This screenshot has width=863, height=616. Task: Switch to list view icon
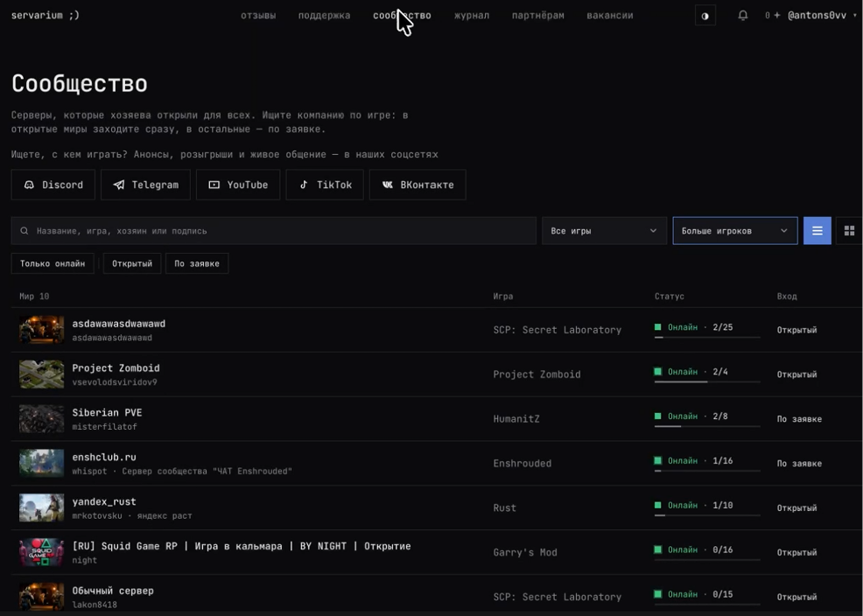pos(817,231)
